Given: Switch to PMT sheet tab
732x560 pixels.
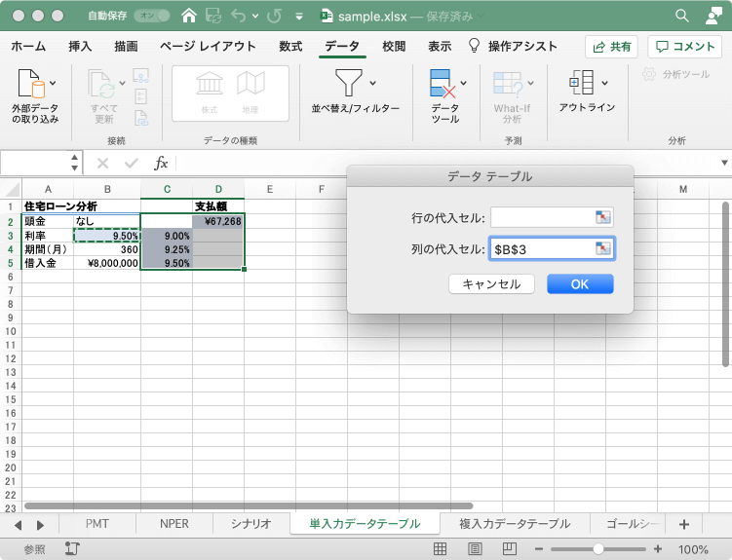Looking at the screenshot, I should click(x=97, y=524).
